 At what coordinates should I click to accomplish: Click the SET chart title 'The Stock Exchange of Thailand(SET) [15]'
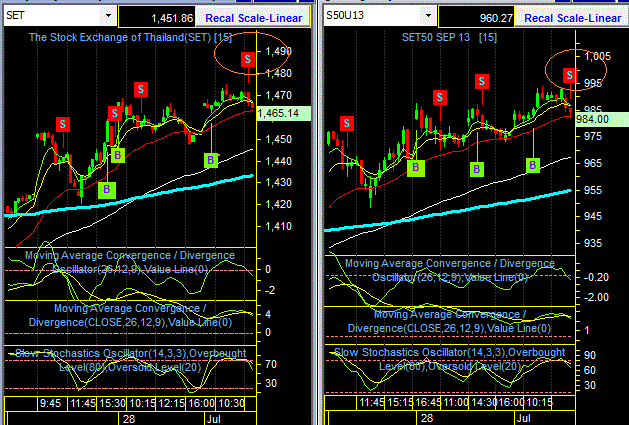pyautogui.click(x=130, y=38)
